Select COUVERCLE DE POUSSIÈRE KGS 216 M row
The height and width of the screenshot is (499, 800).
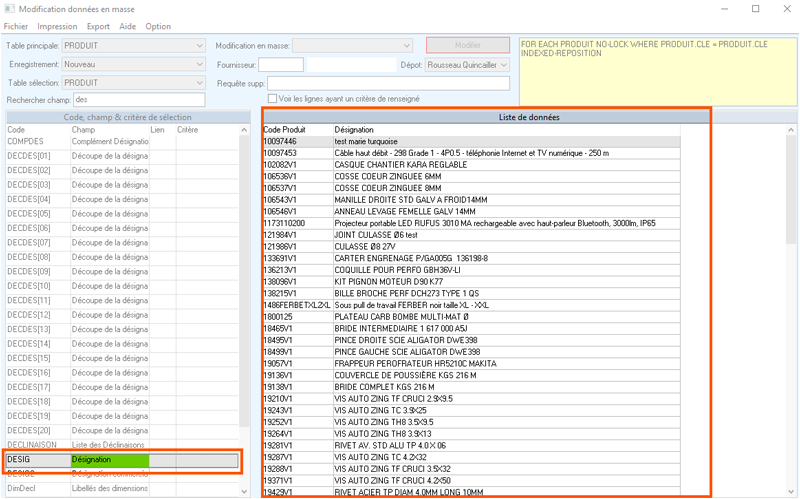point(471,376)
